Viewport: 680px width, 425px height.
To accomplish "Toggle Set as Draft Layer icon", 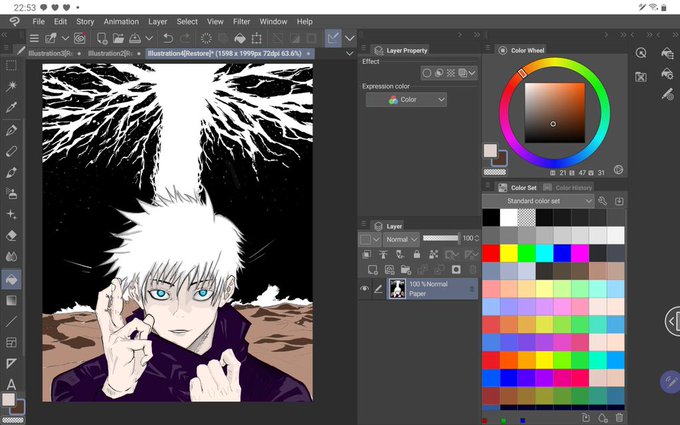I will pos(400,255).
